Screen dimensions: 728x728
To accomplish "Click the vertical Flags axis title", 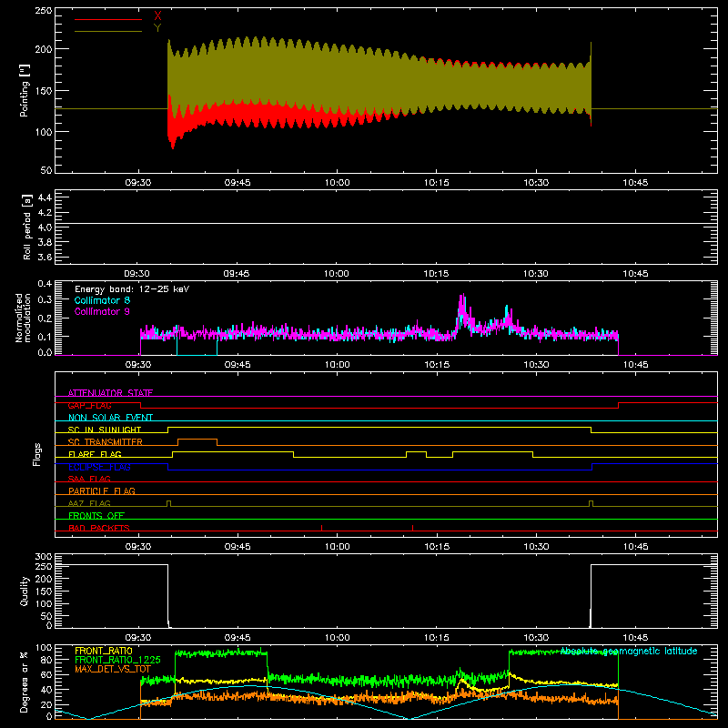I will pyautogui.click(x=37, y=454).
